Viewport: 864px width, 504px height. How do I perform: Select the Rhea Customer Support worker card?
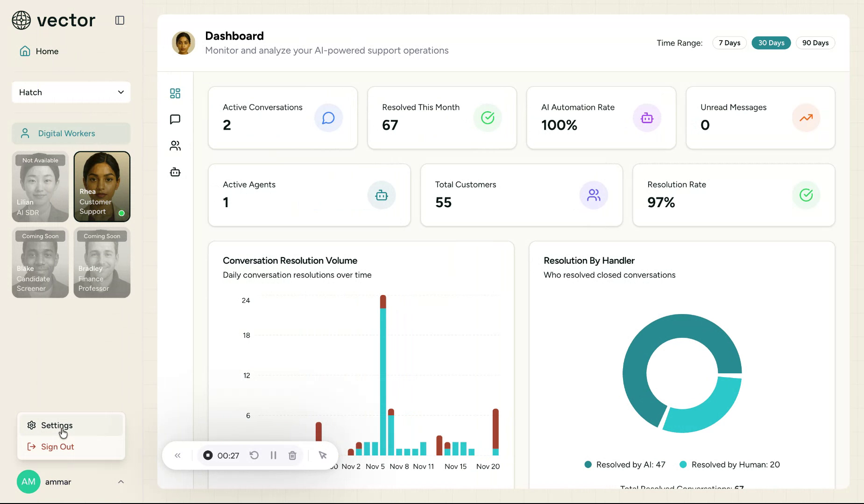tap(102, 186)
